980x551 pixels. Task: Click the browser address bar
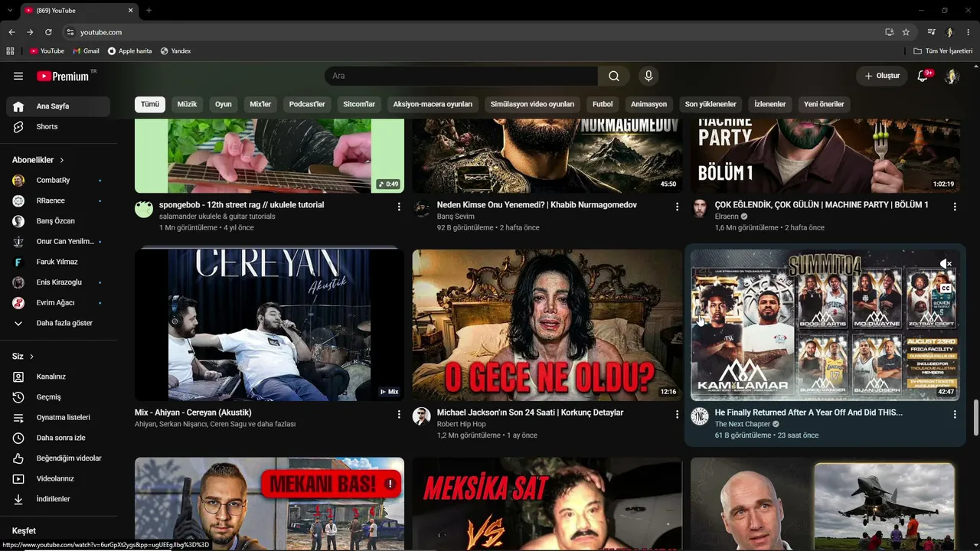[475, 32]
